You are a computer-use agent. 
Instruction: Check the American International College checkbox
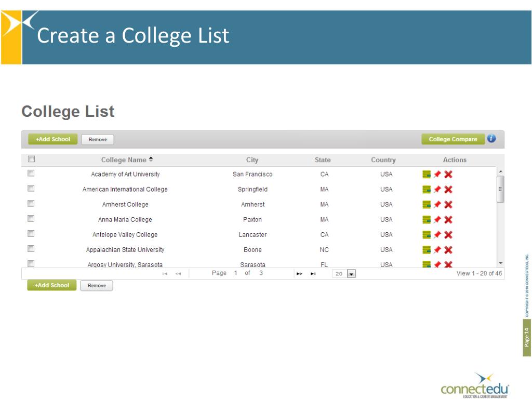[x=31, y=188]
